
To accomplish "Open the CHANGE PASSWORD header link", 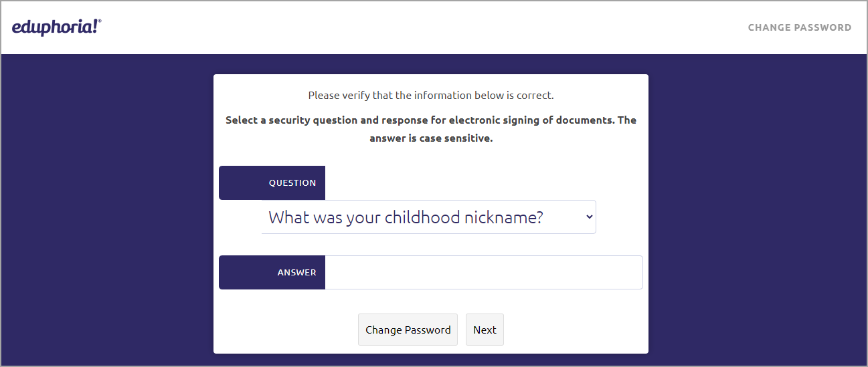I will (800, 27).
